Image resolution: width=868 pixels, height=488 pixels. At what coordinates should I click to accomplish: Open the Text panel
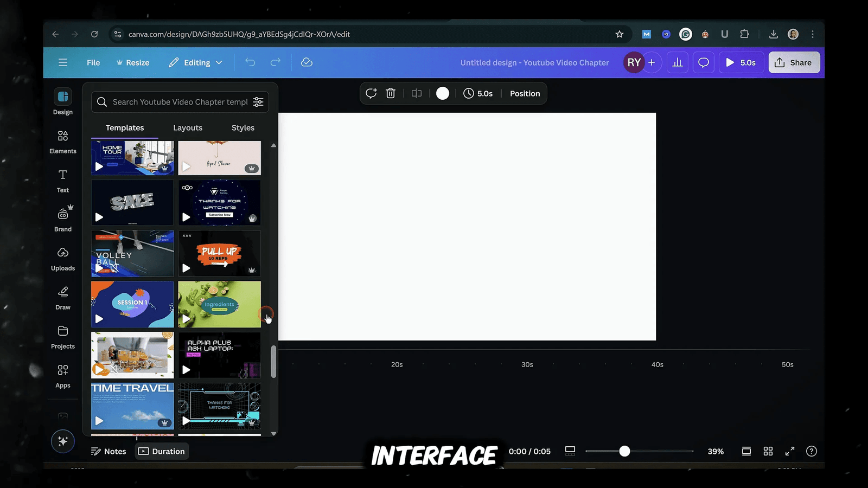62,181
